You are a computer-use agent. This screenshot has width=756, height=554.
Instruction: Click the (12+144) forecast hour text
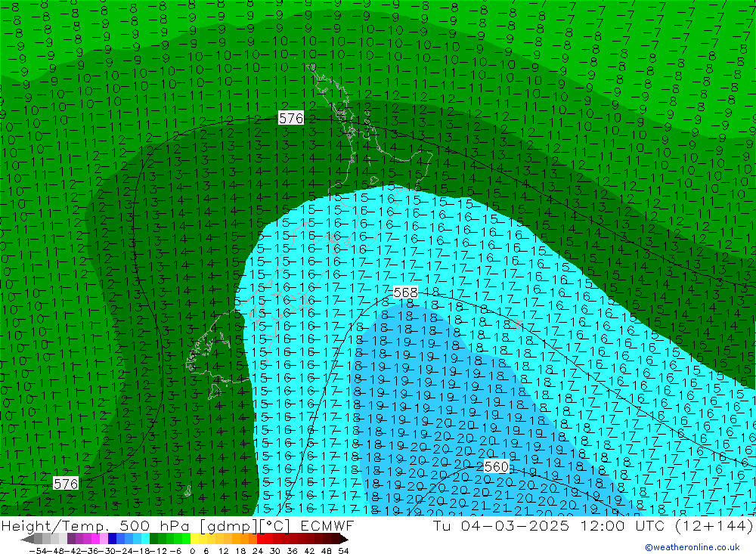pos(714,525)
